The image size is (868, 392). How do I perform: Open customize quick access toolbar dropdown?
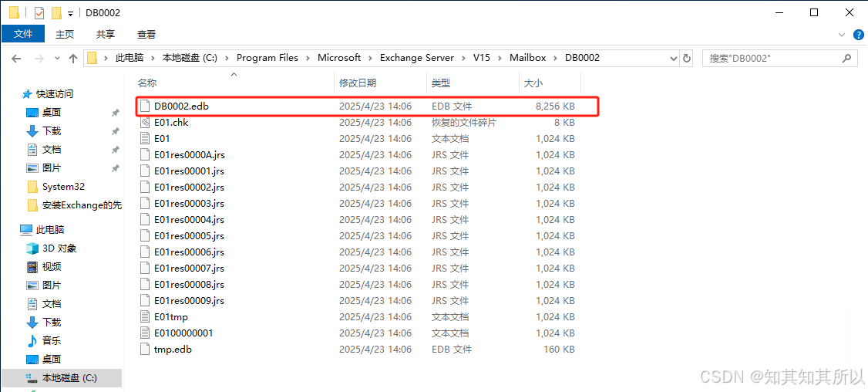click(70, 13)
